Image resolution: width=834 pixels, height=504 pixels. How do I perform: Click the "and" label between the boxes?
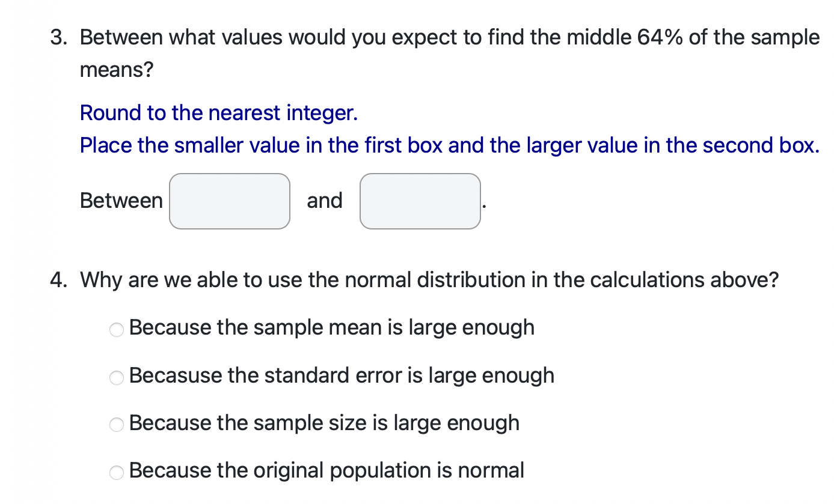click(325, 200)
